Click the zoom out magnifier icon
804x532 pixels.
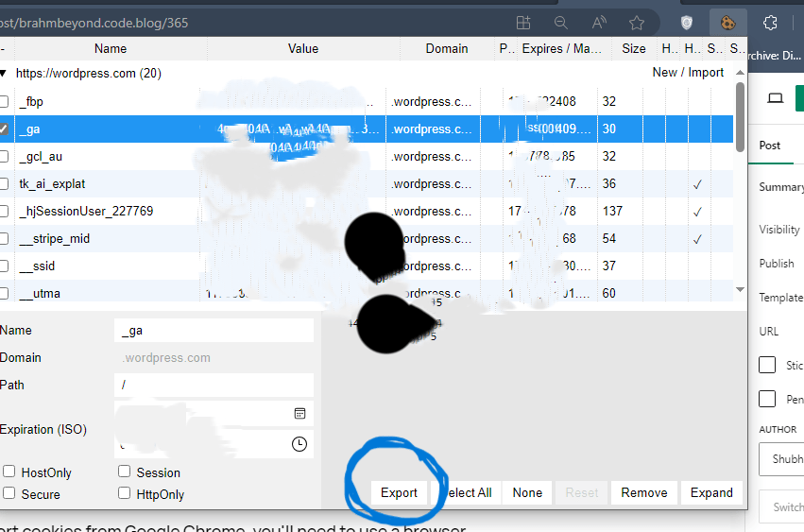click(561, 23)
